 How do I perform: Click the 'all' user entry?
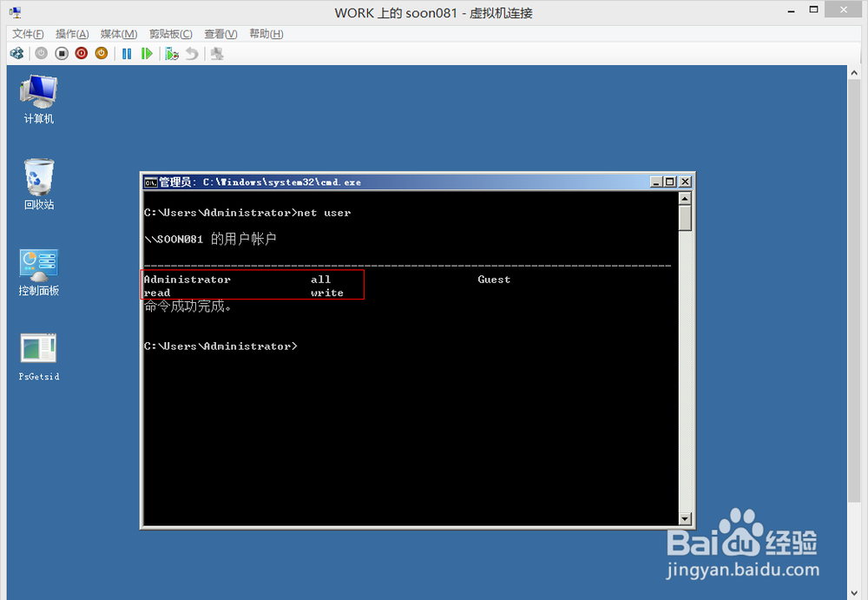pos(320,280)
